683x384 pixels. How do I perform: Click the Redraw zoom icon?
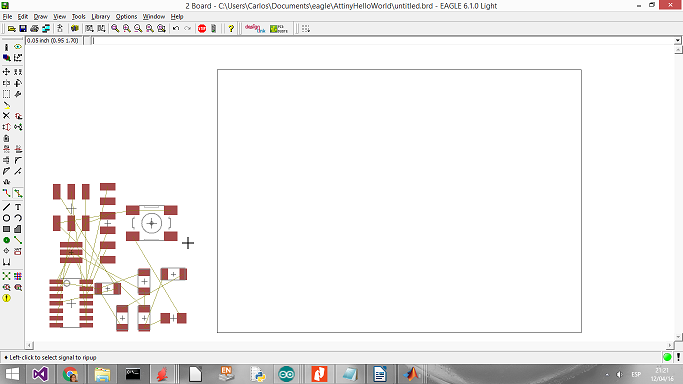(x=149, y=29)
